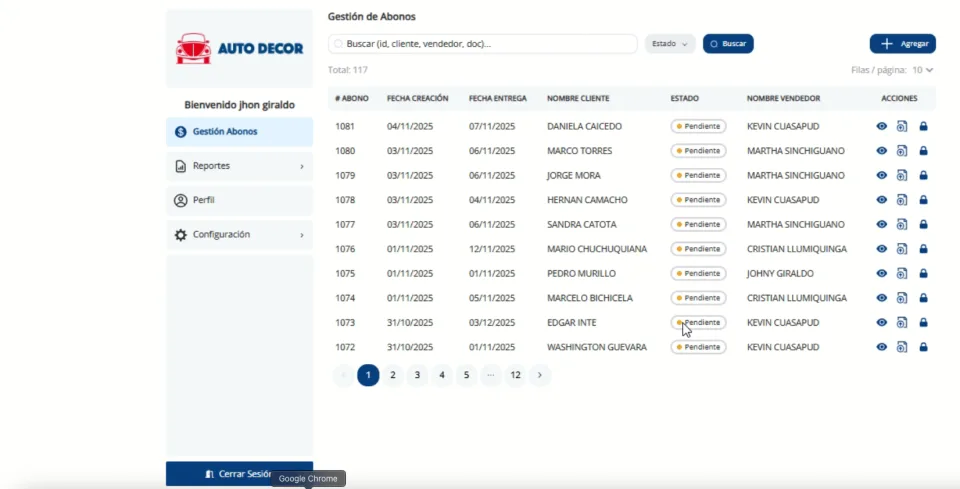The width and height of the screenshot is (960, 489).
Task: Change rows per page dropdown
Action: (x=923, y=70)
